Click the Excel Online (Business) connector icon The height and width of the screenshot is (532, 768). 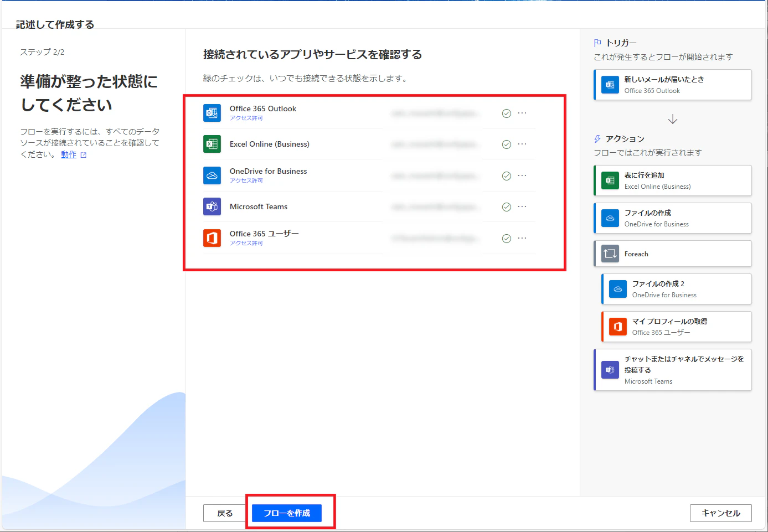[212, 144]
